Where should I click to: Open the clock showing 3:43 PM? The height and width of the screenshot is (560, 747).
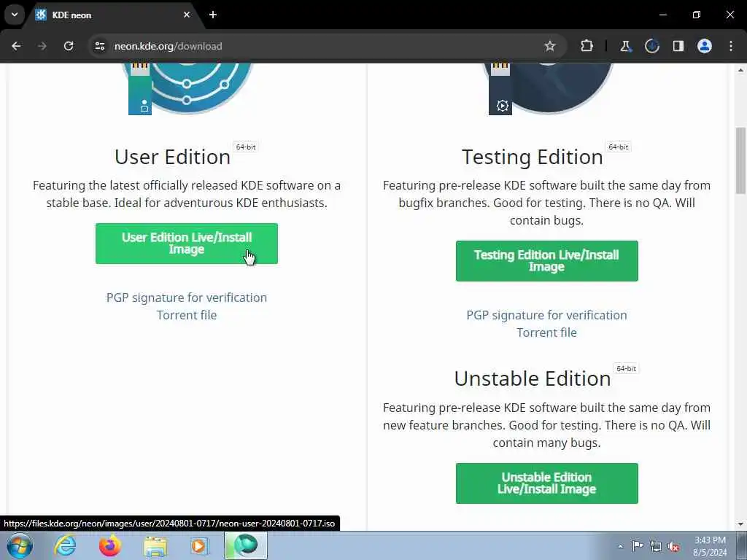click(x=710, y=546)
